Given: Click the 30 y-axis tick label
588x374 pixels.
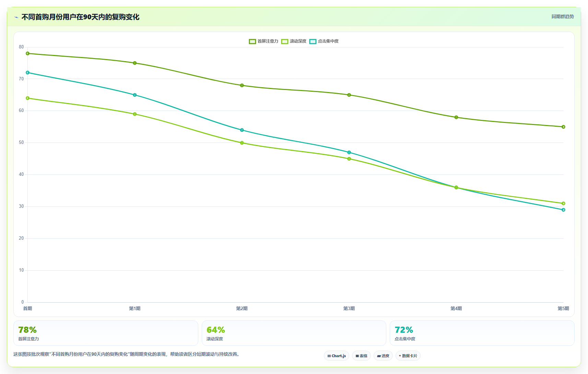Looking at the screenshot, I should point(22,206).
